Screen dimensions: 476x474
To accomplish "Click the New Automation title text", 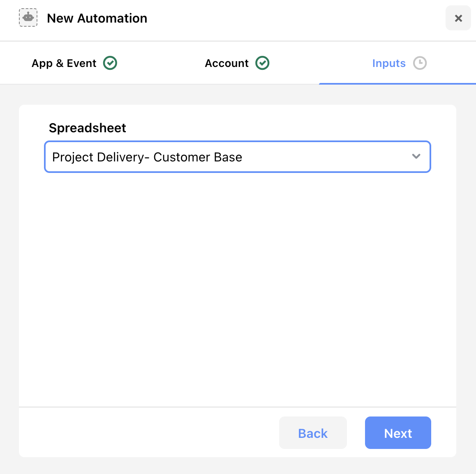I will (x=97, y=18).
